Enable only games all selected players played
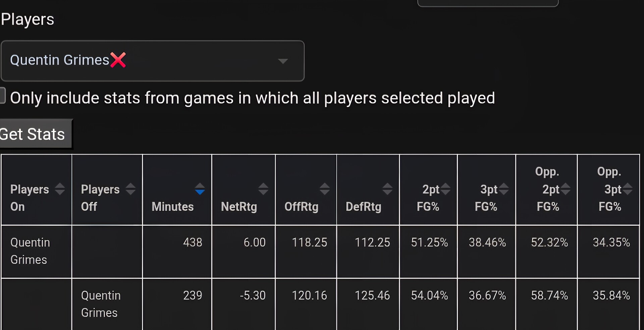The height and width of the screenshot is (330, 644). click(2, 96)
